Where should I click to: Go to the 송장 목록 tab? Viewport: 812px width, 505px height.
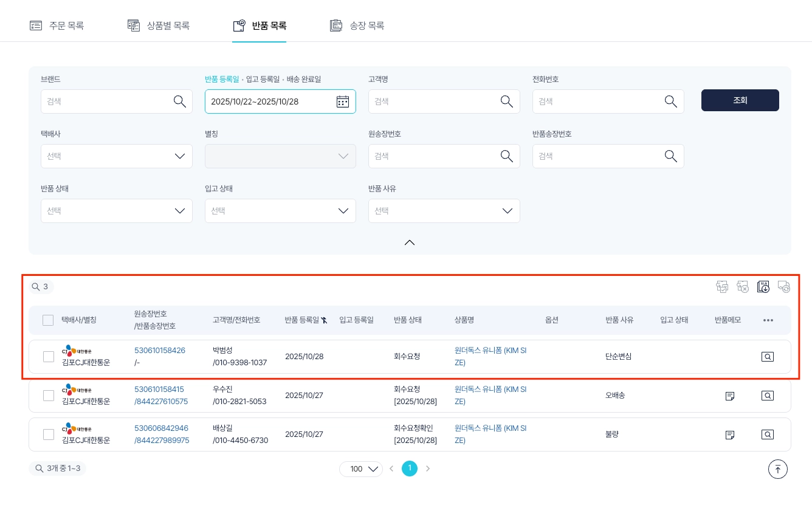coord(357,26)
